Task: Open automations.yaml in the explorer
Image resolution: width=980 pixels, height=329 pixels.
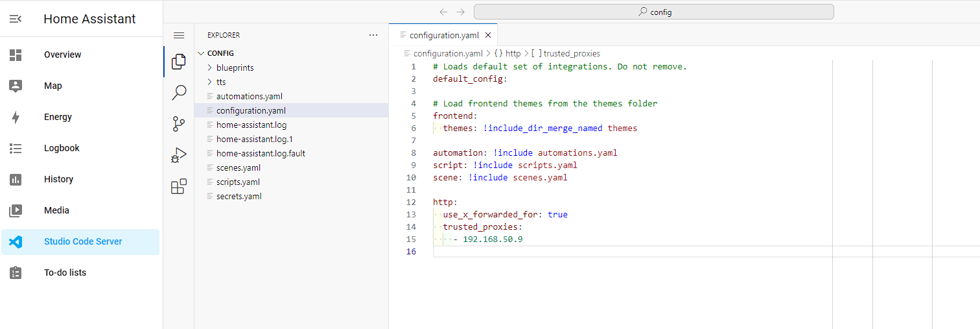Action: [x=249, y=96]
